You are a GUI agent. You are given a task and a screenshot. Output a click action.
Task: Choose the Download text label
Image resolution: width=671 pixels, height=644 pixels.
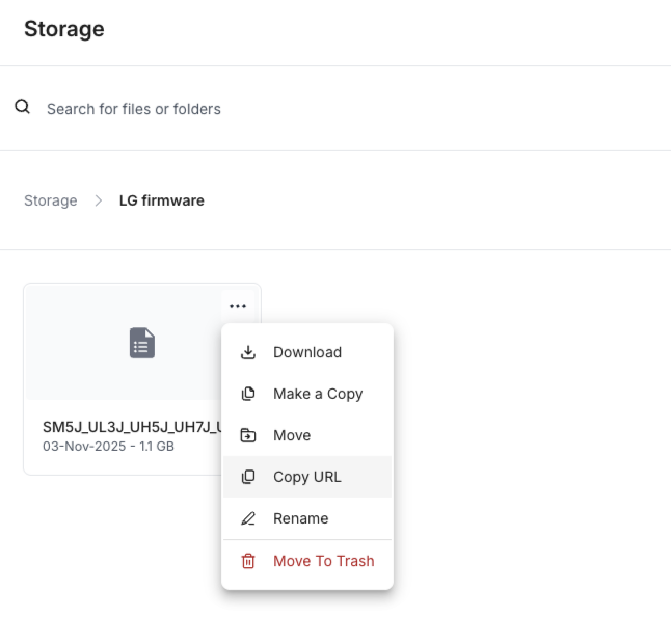point(307,352)
